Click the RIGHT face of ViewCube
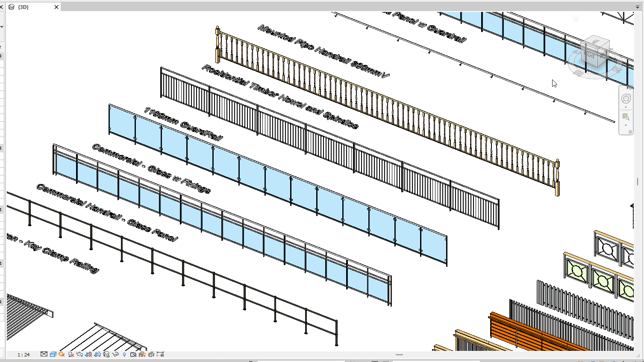Image resolution: width=644 pixels, height=362 pixels. click(x=591, y=55)
